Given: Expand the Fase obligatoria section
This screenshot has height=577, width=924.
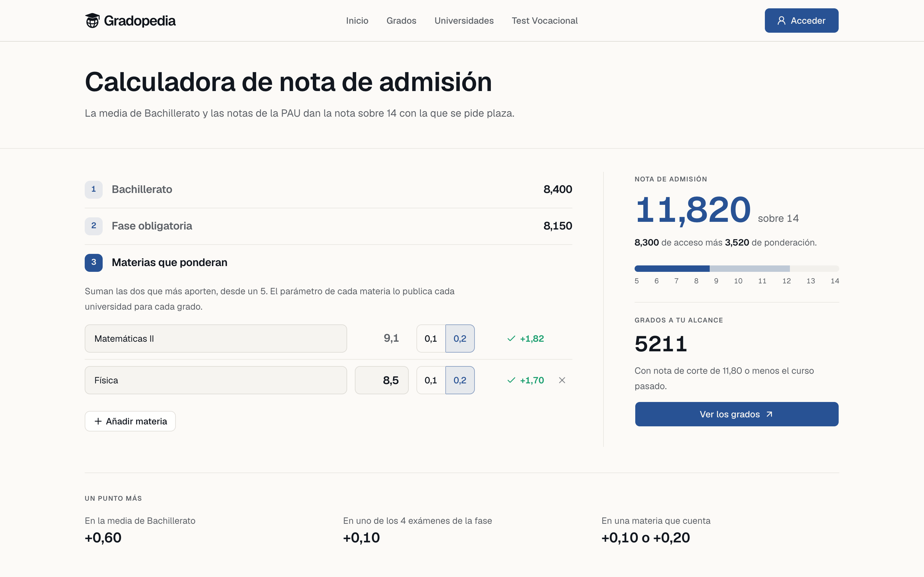Looking at the screenshot, I should pyautogui.click(x=328, y=226).
